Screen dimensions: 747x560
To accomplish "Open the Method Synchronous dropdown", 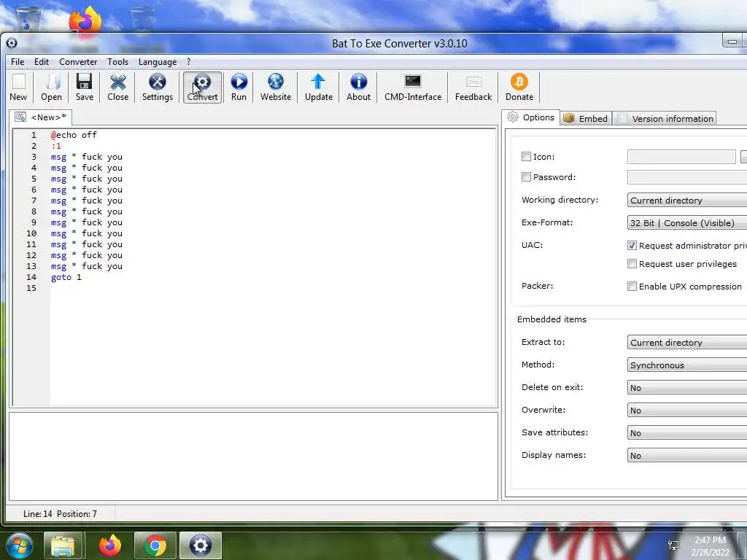I will point(687,365).
